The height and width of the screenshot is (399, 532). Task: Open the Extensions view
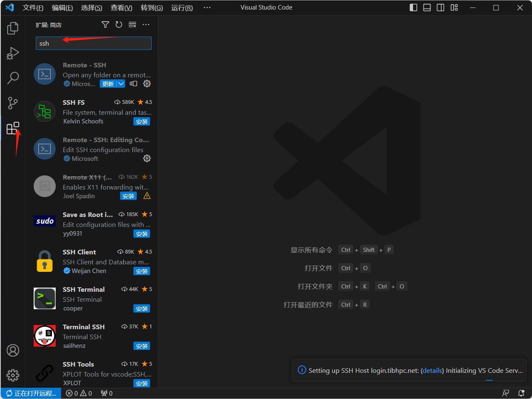(13, 128)
